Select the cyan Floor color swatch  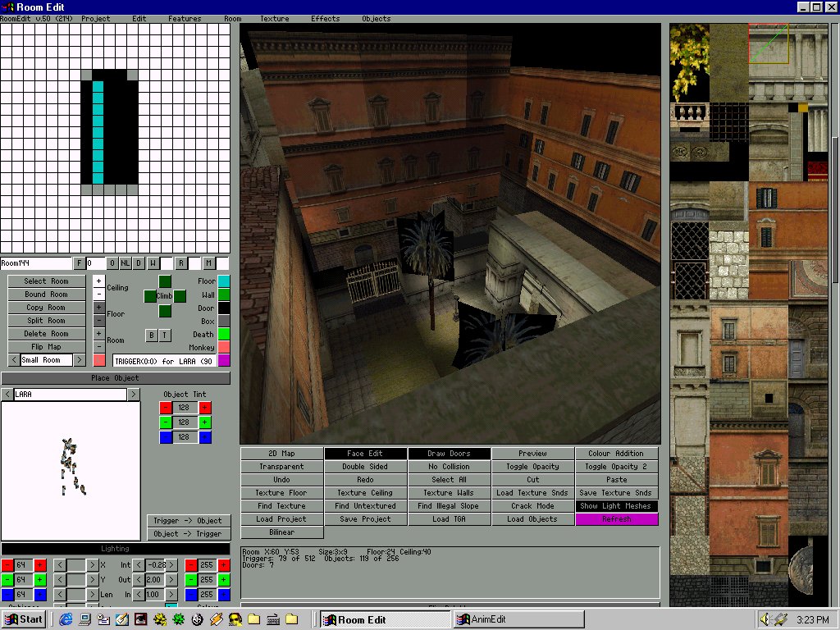click(224, 281)
